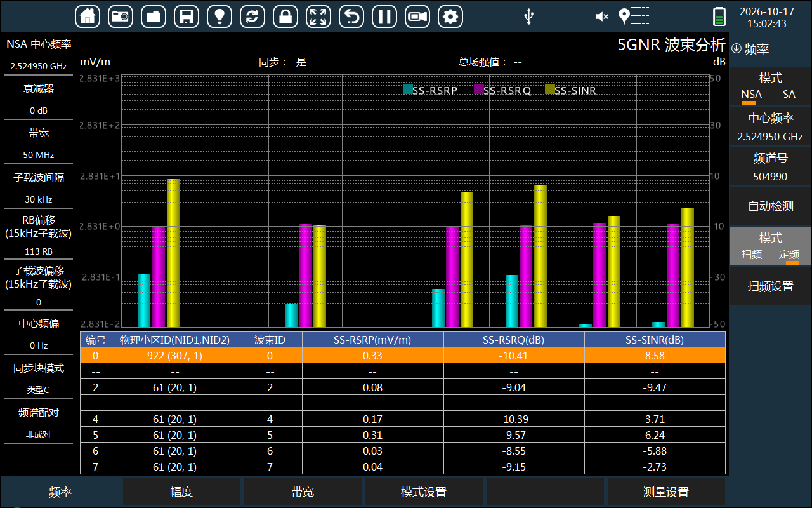Click the refresh arrows icon
Screen dimensions: 812x508
tap(252, 17)
